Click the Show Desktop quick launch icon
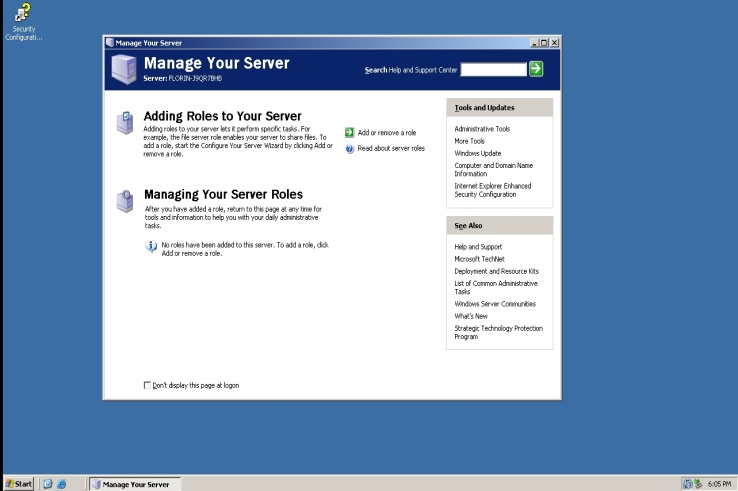This screenshot has width=738, height=491. coord(48,484)
